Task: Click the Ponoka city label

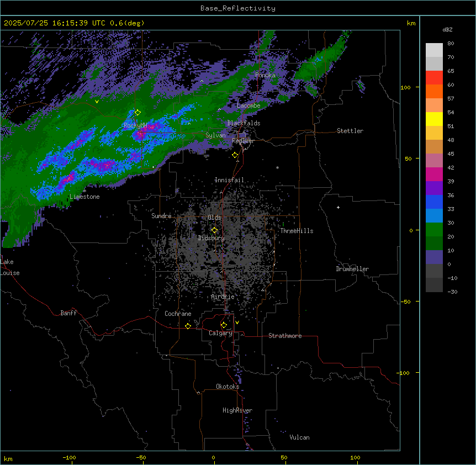Action: click(265, 75)
